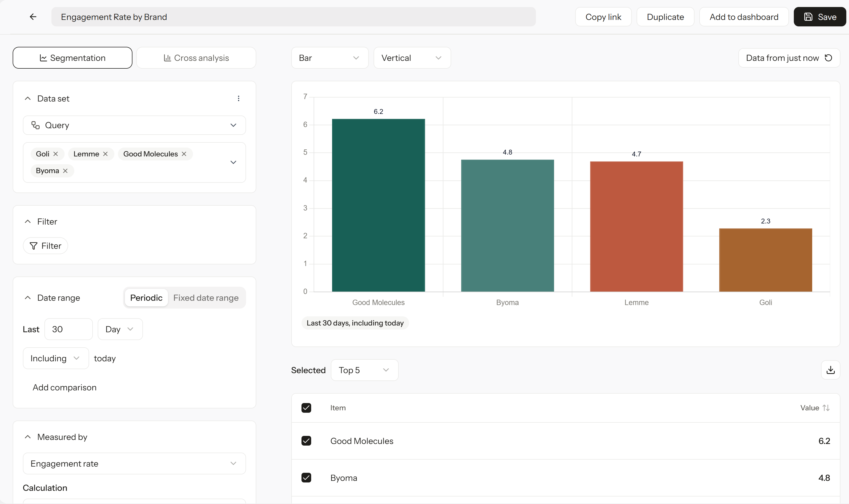Click the Byoma teal bar
The width and height of the screenshot is (849, 504).
tap(507, 226)
